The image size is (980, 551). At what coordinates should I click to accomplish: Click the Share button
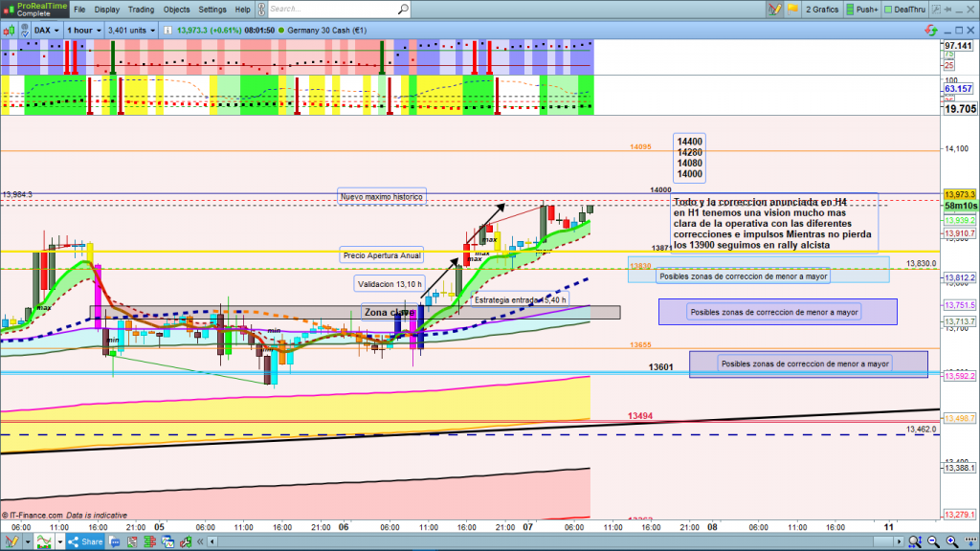(x=85, y=541)
